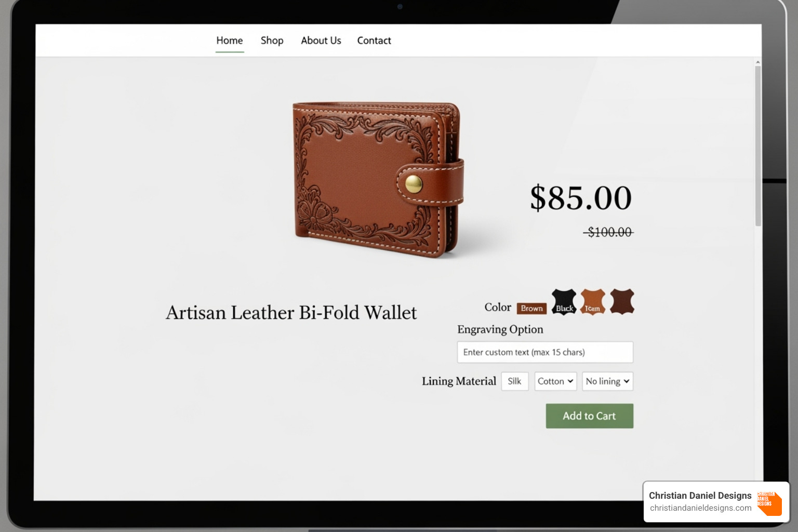Click the Artisan Leather Bi-Fold Wallet title
The image size is (798, 532).
click(x=291, y=313)
